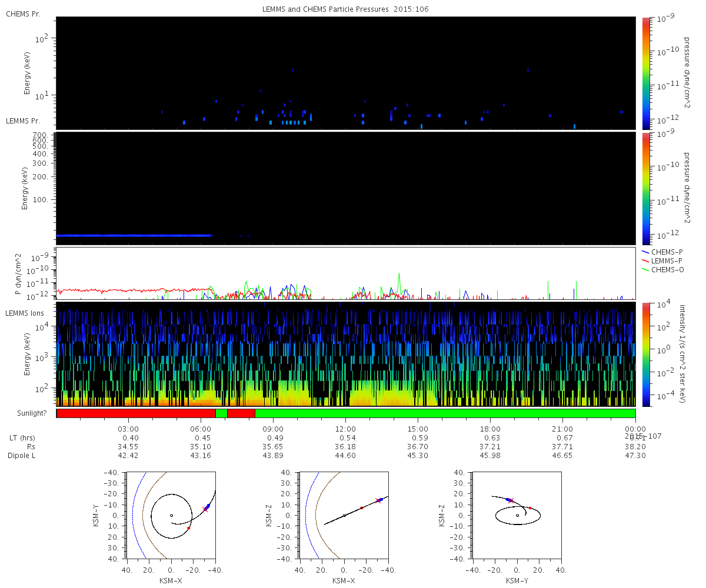This screenshot has width=706, height=588.
Task: Select the LEMMS-P legend entry
Action: click(662, 260)
